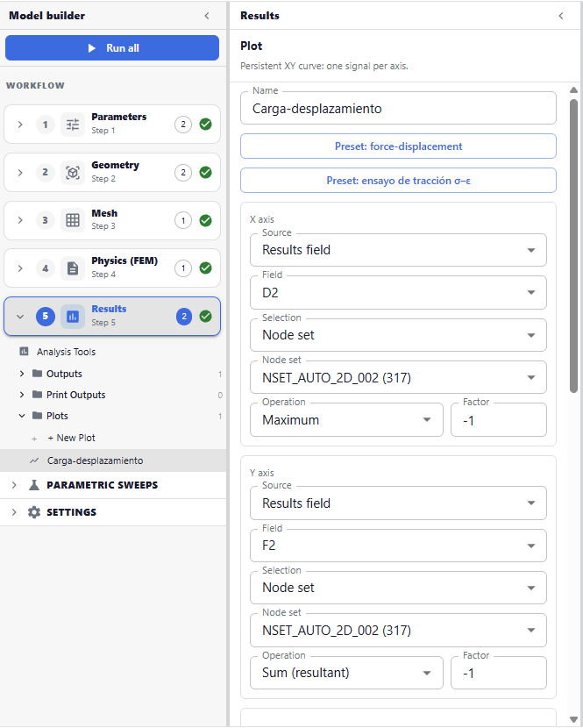This screenshot has width=583, height=728.
Task: Expand the Parametric Sweeps section
Action: pos(14,485)
